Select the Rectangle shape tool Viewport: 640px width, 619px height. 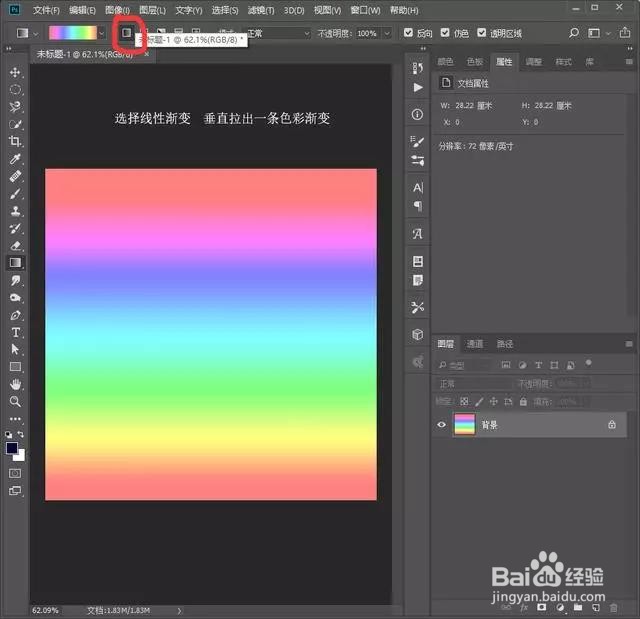(x=15, y=366)
